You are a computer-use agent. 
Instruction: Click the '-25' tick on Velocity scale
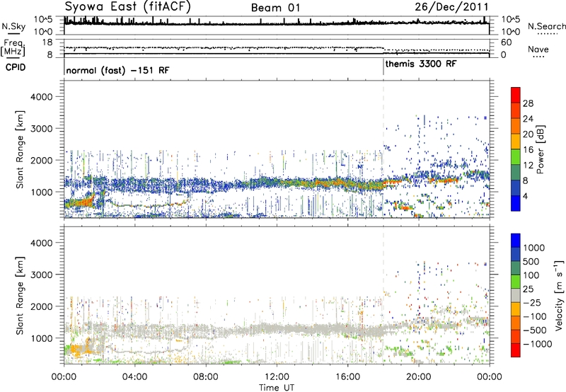click(x=532, y=302)
